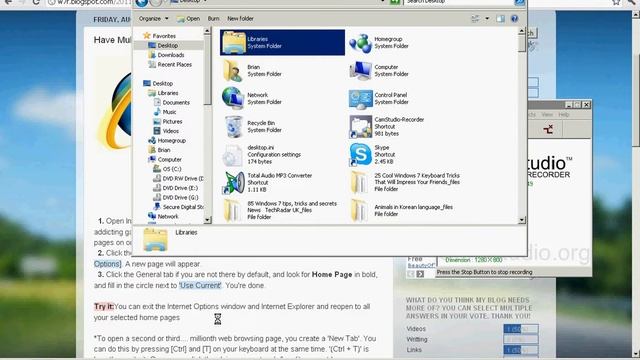
Task: Select Music library in tree
Action: 165,112
